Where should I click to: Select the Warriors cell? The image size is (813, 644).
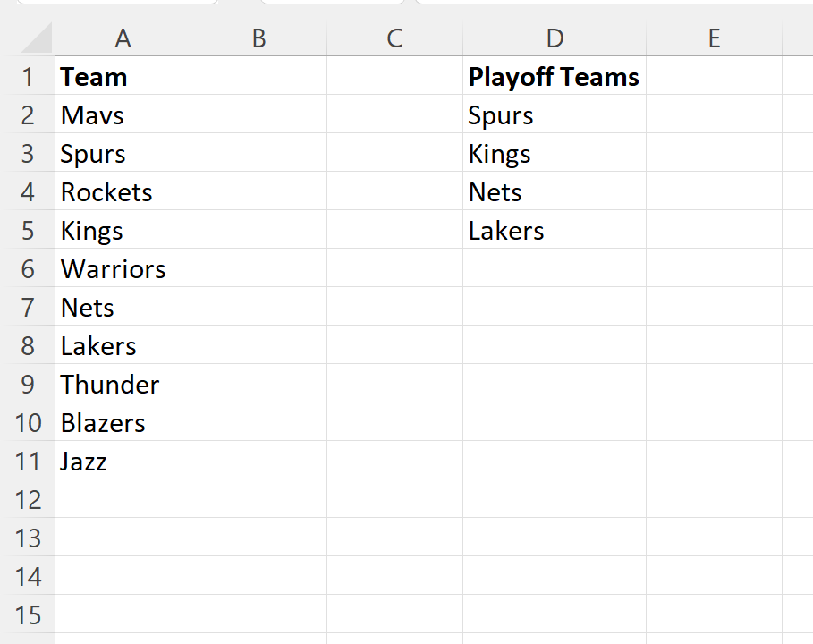coord(113,269)
